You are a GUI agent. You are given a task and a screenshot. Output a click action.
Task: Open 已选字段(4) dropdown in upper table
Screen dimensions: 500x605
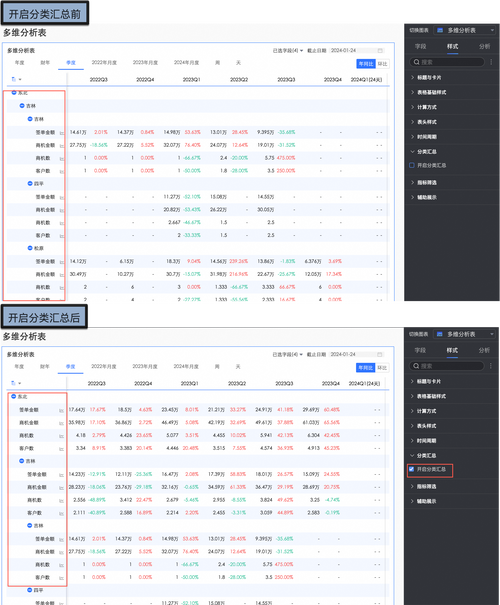tap(288, 51)
